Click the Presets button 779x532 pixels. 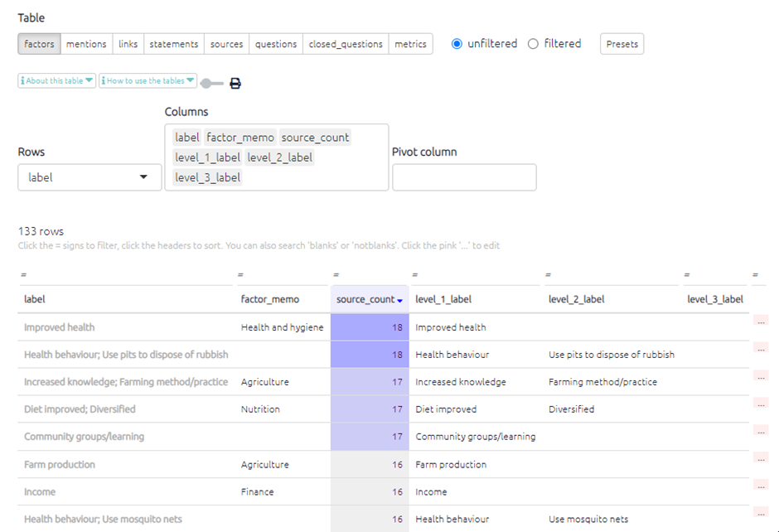pyautogui.click(x=622, y=44)
